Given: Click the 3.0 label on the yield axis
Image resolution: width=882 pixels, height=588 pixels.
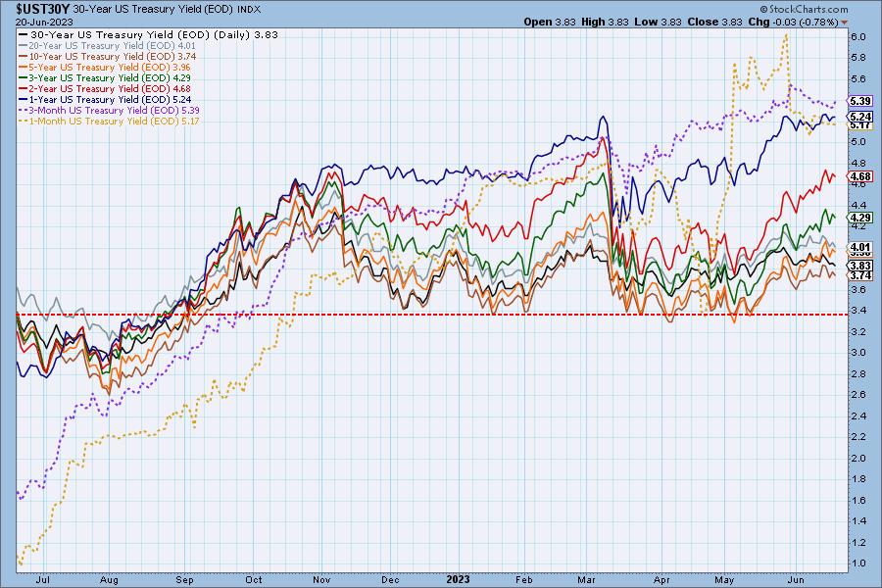Looking at the screenshot, I should point(858,353).
